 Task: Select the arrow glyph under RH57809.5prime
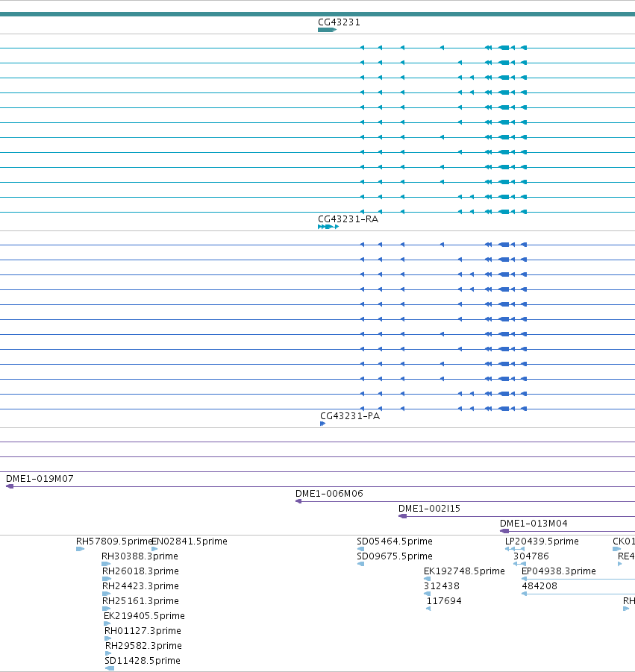(x=80, y=549)
